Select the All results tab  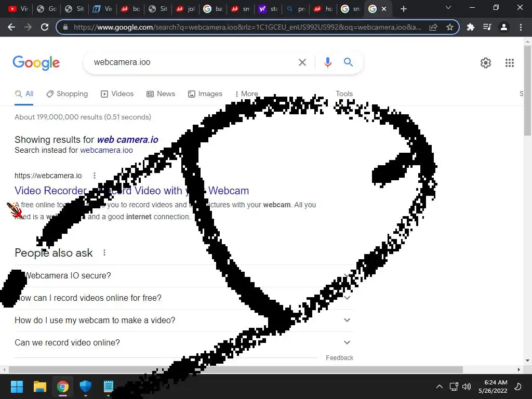pyautogui.click(x=24, y=94)
